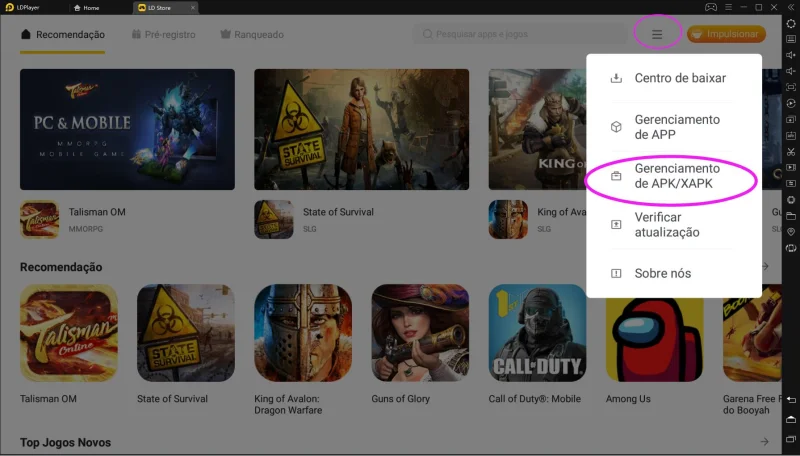Viewport: 800px width, 456px height.
Task: Open keyboard mapping icon in sidebar
Action: tap(791, 39)
